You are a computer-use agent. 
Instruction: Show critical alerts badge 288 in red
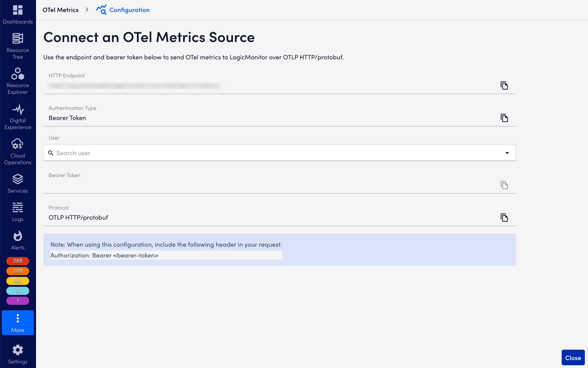[18, 261]
